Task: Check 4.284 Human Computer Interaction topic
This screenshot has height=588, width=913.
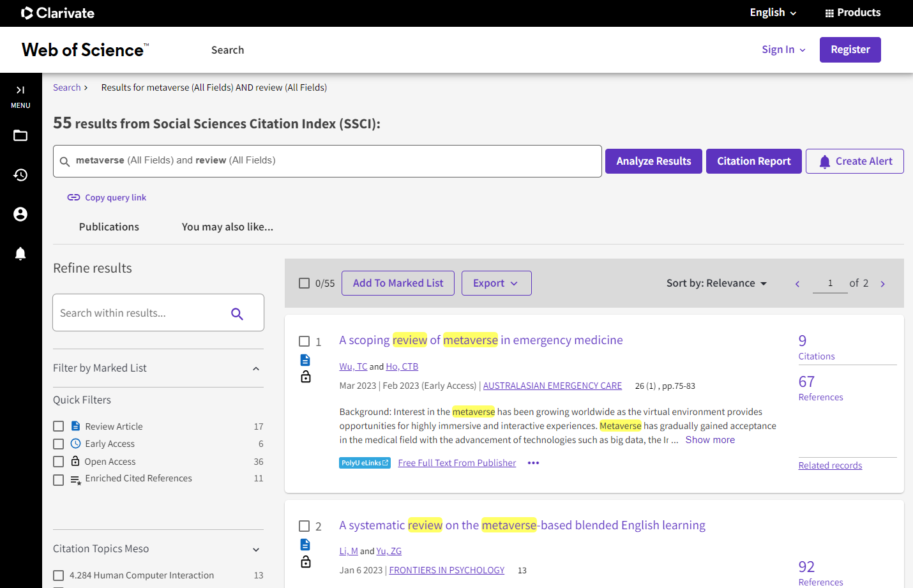Action: pos(59,575)
